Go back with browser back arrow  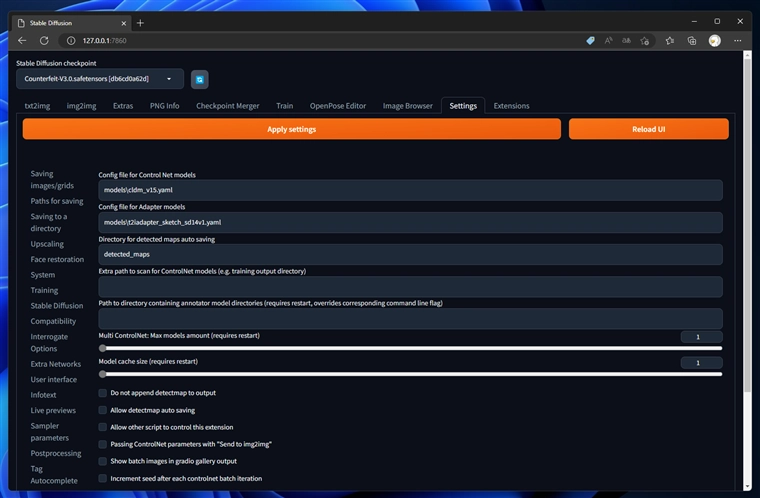tap(22, 41)
